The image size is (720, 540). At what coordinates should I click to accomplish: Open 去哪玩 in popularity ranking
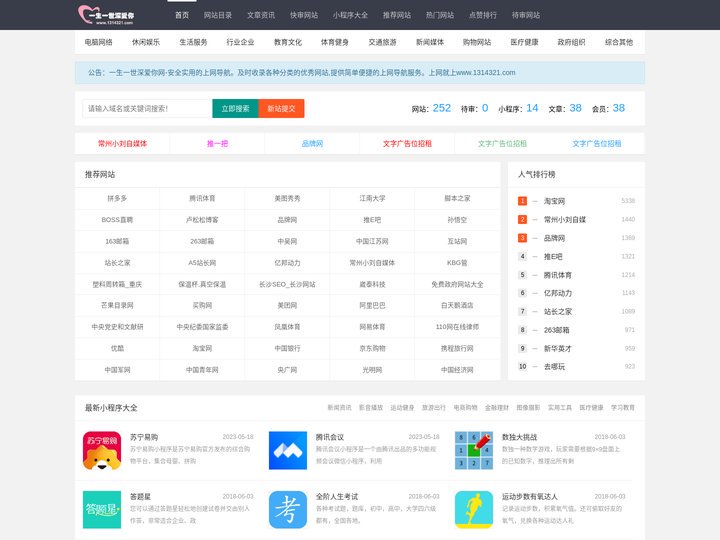coord(554,366)
